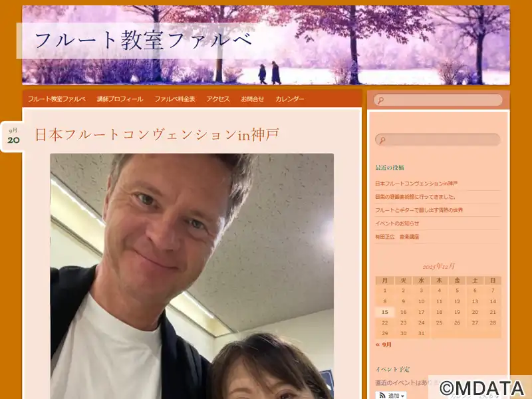The image size is (532, 399).
Task: Open post title 日本フルートコンヴェンションin神戸
Action: point(157,135)
